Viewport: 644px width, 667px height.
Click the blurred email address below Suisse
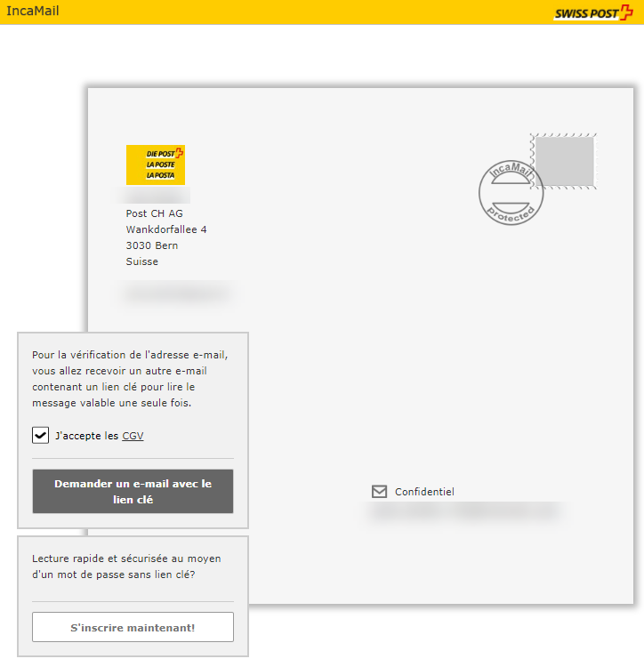tap(177, 292)
